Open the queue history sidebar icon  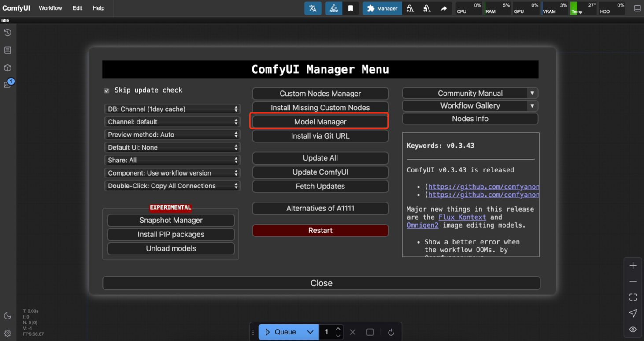[x=7, y=33]
